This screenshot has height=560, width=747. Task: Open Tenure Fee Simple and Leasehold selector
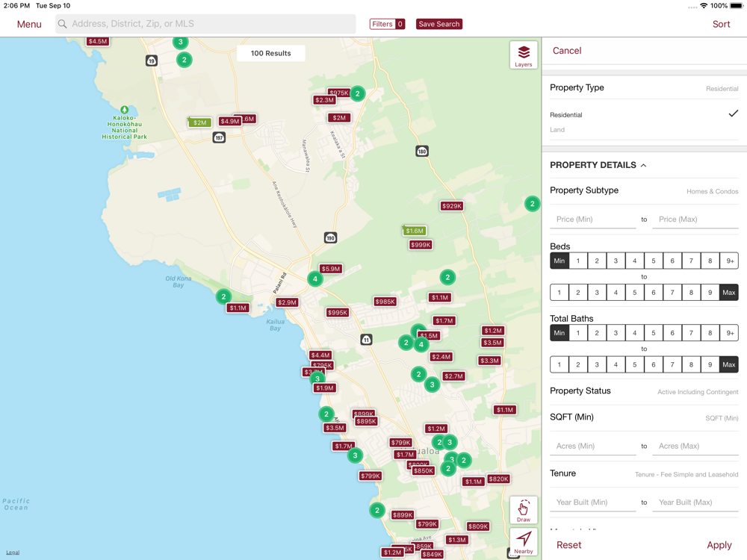(x=644, y=473)
